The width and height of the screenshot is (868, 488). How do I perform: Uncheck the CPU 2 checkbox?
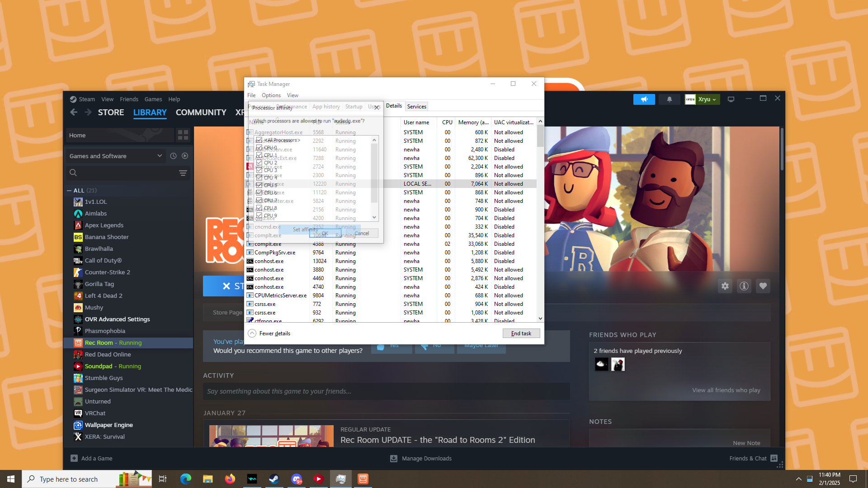(x=259, y=163)
